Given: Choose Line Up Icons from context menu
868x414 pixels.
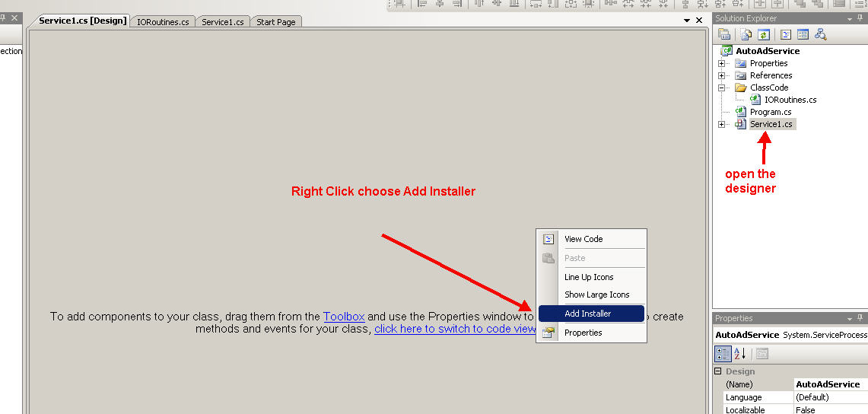Looking at the screenshot, I should click(x=591, y=277).
